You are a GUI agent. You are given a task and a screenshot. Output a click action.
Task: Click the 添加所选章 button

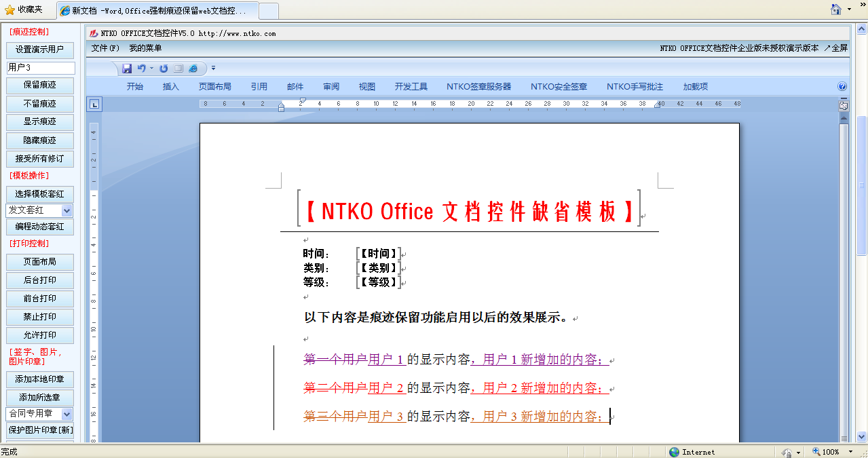[x=40, y=398]
